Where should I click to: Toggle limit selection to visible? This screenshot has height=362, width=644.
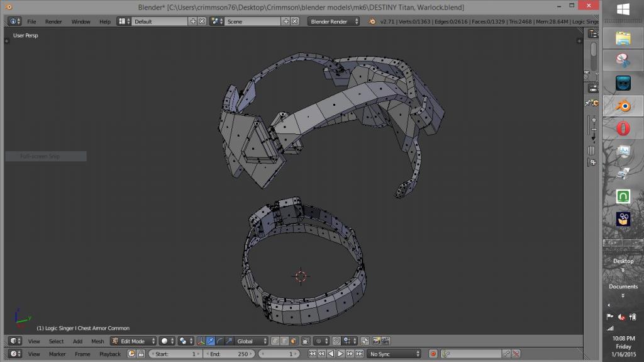pyautogui.click(x=307, y=341)
